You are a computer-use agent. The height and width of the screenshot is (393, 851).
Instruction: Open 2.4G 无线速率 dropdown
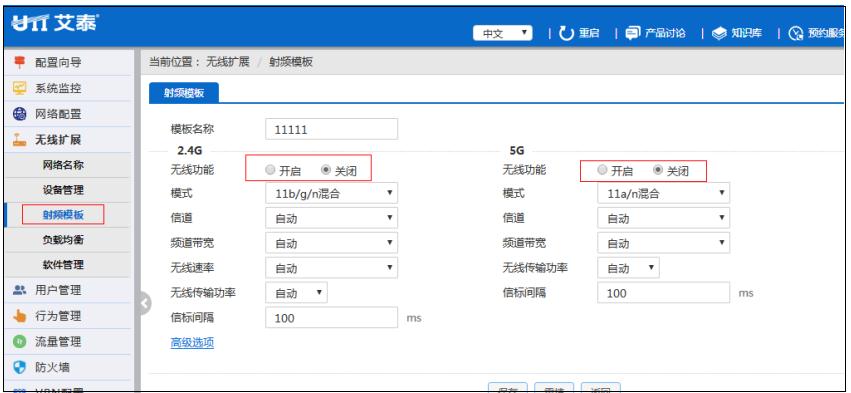[331, 268]
